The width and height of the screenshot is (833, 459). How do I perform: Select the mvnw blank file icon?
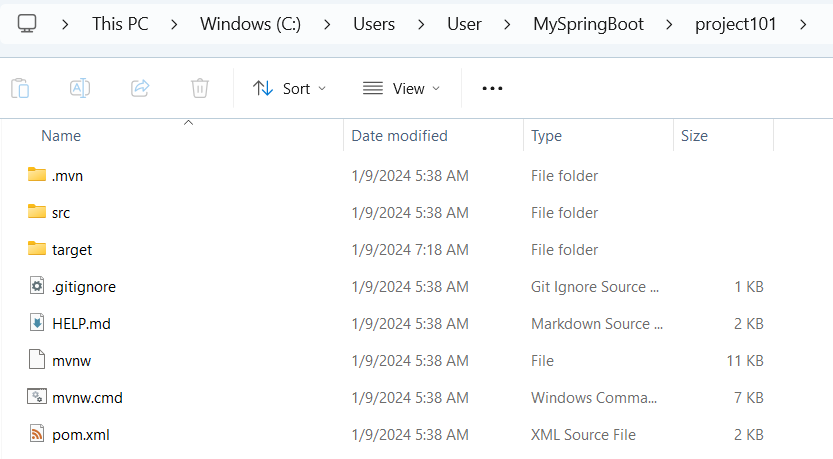tap(37, 360)
